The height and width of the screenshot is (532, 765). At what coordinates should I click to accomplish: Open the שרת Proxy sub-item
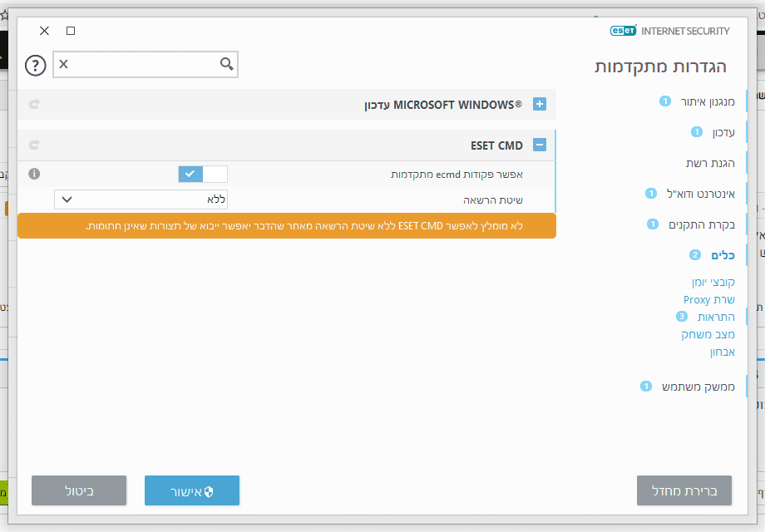tap(709, 299)
